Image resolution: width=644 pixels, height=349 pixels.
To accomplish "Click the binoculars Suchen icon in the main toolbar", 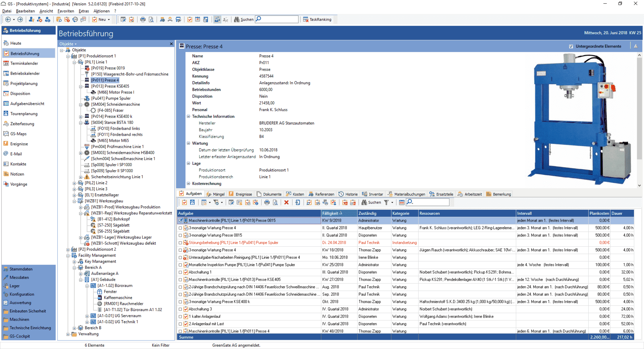I will [x=237, y=20].
